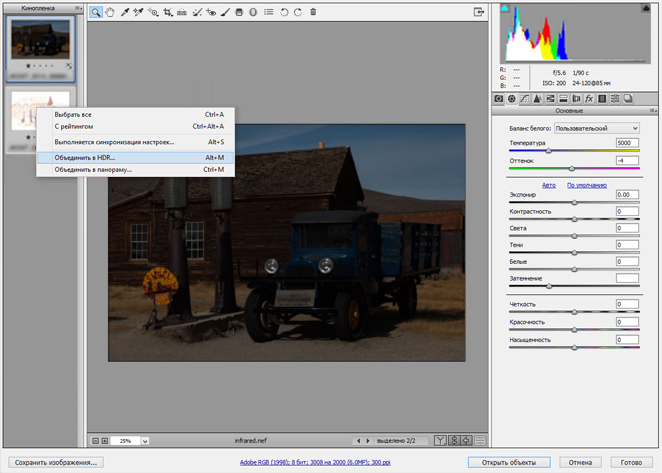Open the Camera Calibration panel tab

pyautogui.click(x=499, y=99)
